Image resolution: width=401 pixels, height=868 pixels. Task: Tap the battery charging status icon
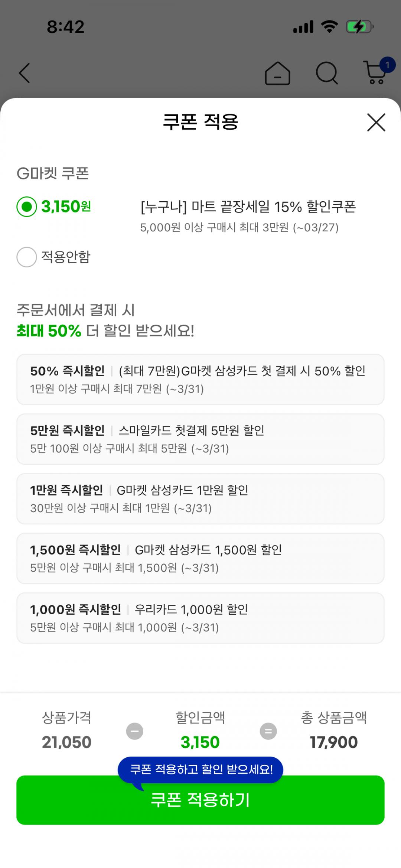[x=359, y=27]
